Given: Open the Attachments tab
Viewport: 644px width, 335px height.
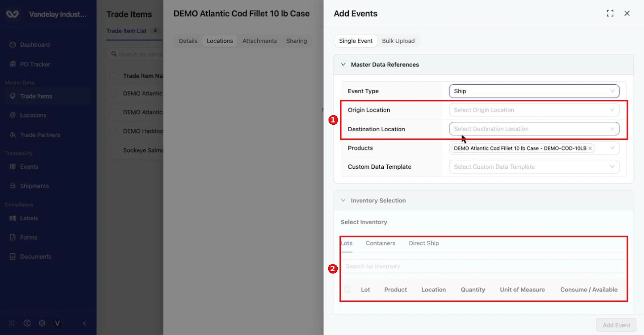Looking at the screenshot, I should pyautogui.click(x=259, y=41).
